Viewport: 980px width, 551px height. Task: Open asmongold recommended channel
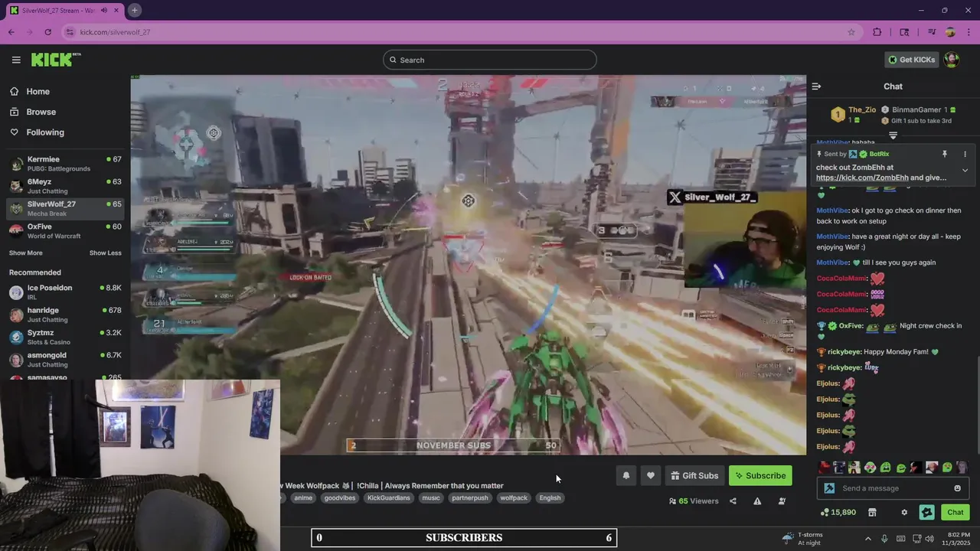tap(65, 360)
